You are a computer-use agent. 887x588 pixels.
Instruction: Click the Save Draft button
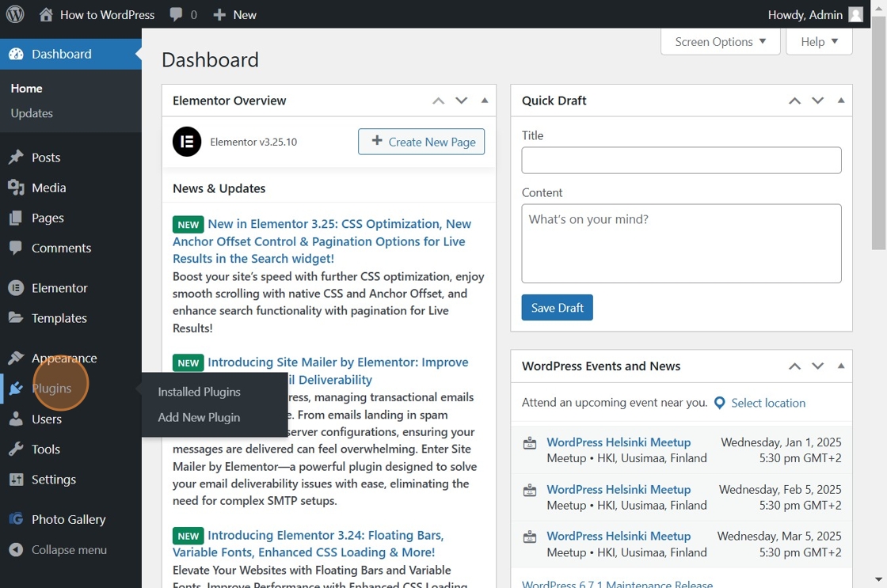(x=558, y=308)
